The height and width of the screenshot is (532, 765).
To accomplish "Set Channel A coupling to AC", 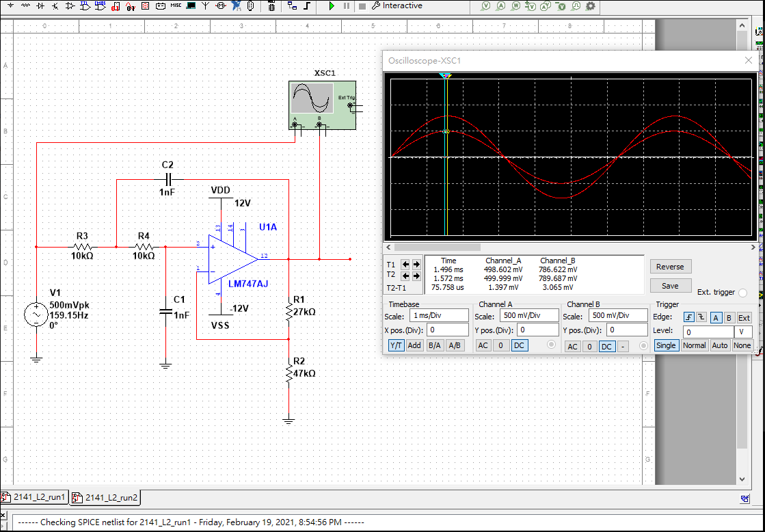I will [483, 345].
